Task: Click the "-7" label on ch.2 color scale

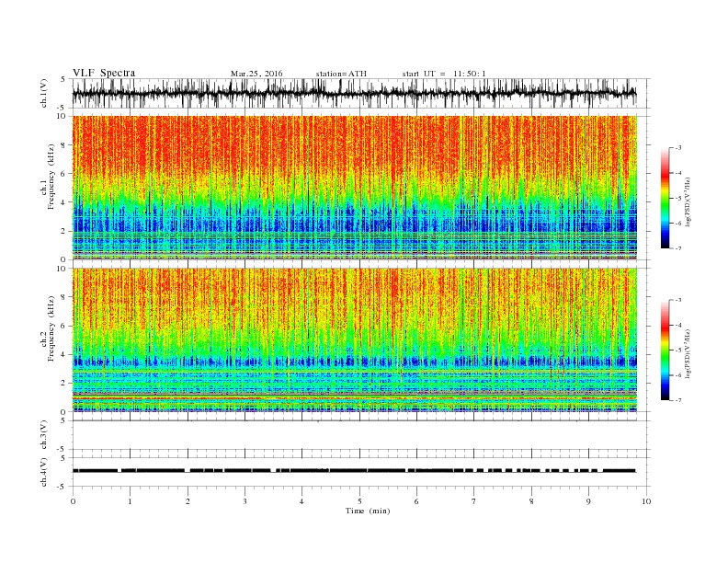Action: tap(677, 400)
